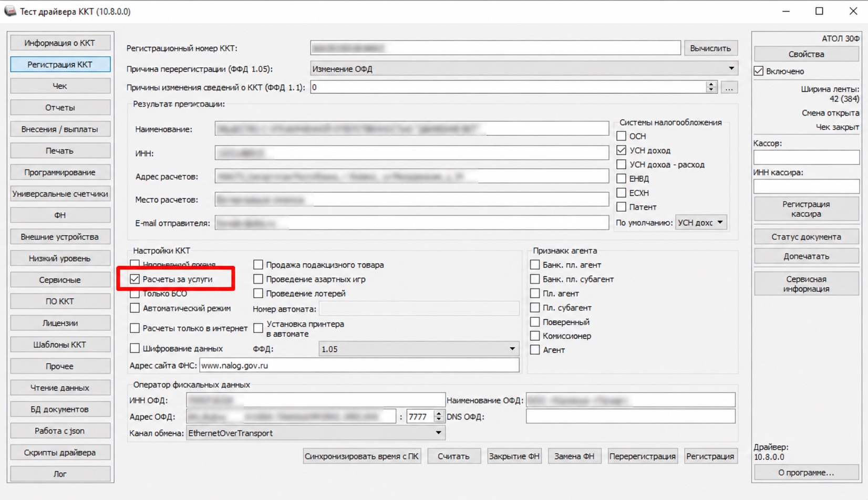
Task: Check Банк. пл. субагент checkbox
Action: click(535, 279)
